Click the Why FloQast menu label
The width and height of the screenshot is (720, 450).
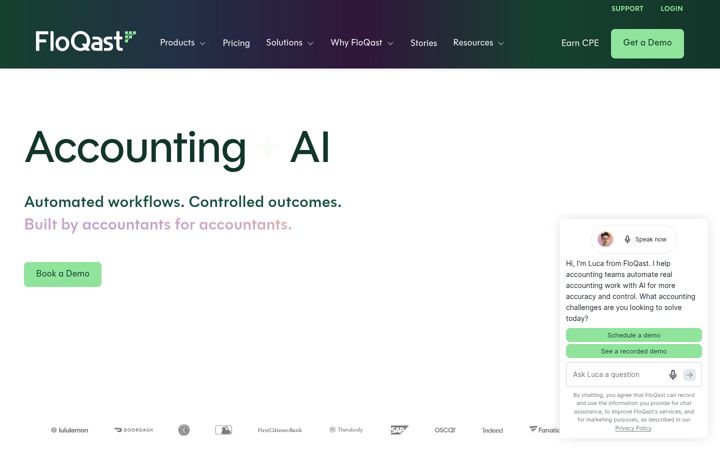(356, 43)
